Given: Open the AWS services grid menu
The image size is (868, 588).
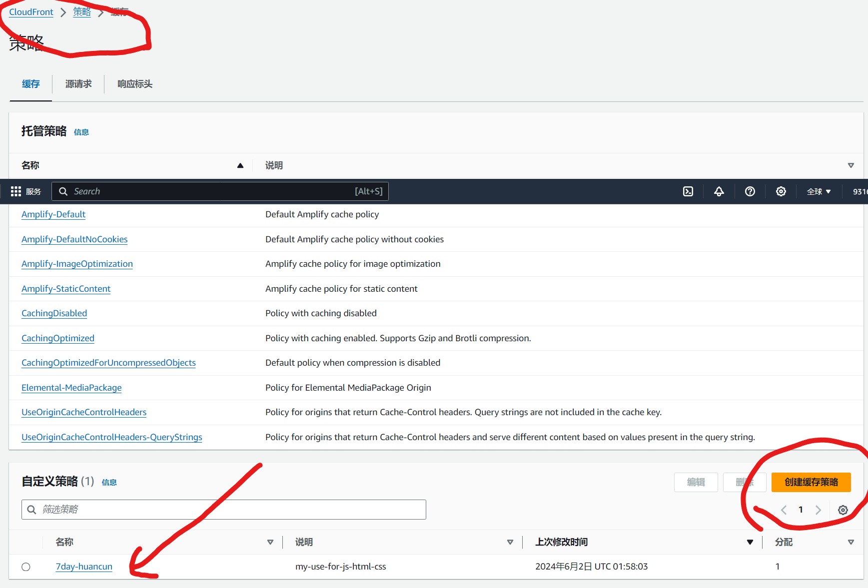Looking at the screenshot, I should 16,191.
